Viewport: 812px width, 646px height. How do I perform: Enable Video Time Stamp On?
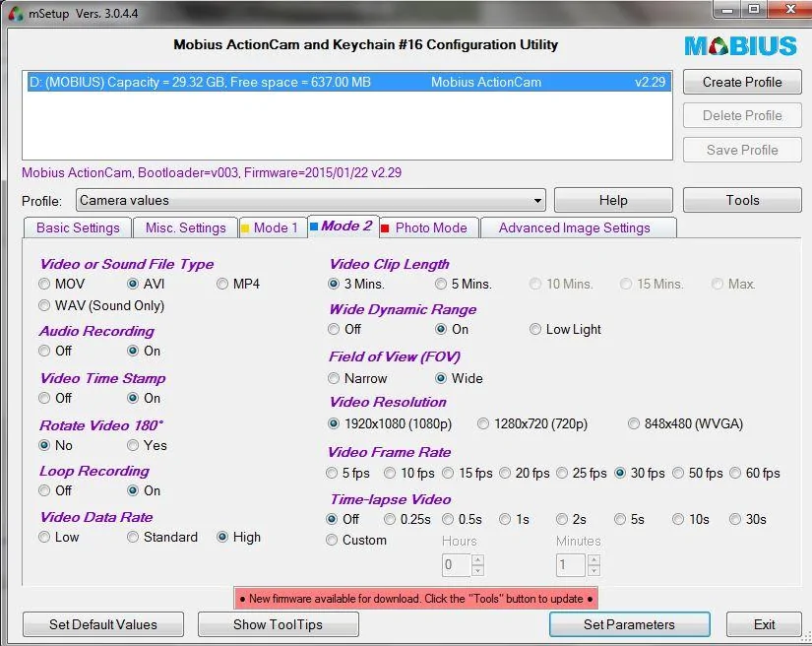tap(144, 398)
